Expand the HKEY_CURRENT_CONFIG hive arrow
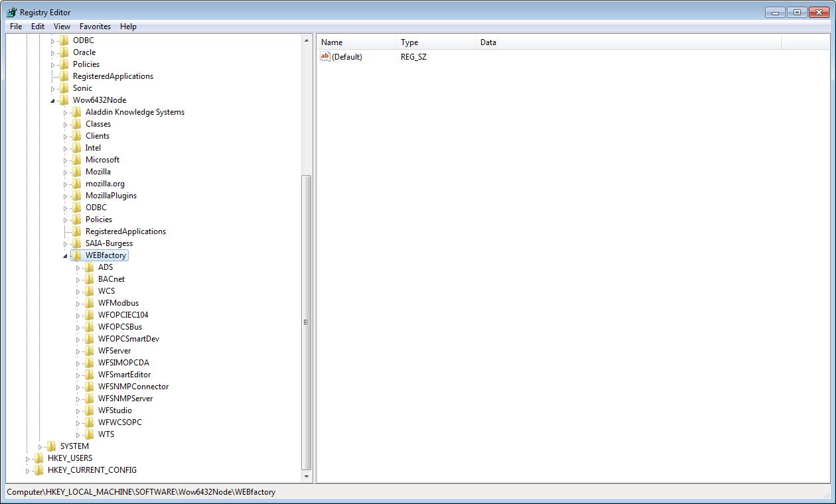The image size is (836, 504). tap(28, 471)
